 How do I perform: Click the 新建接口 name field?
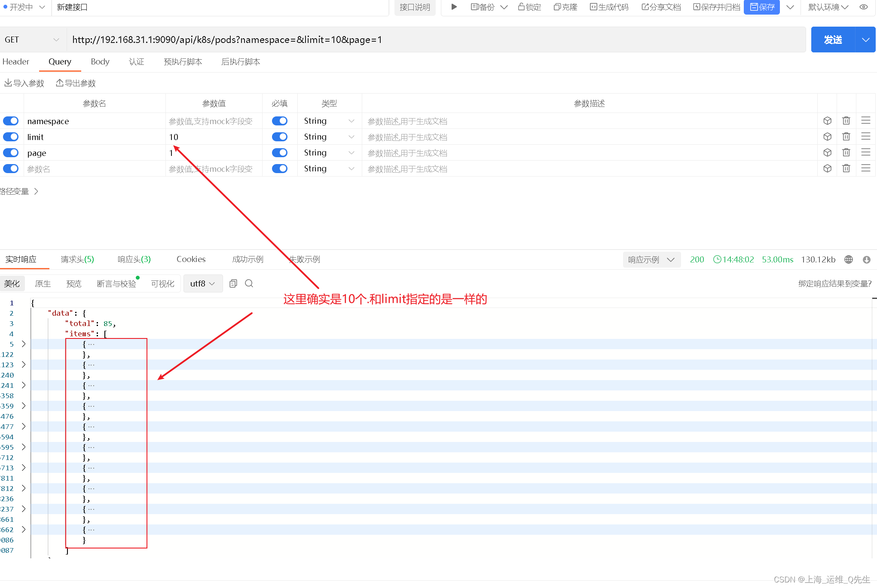point(220,7)
